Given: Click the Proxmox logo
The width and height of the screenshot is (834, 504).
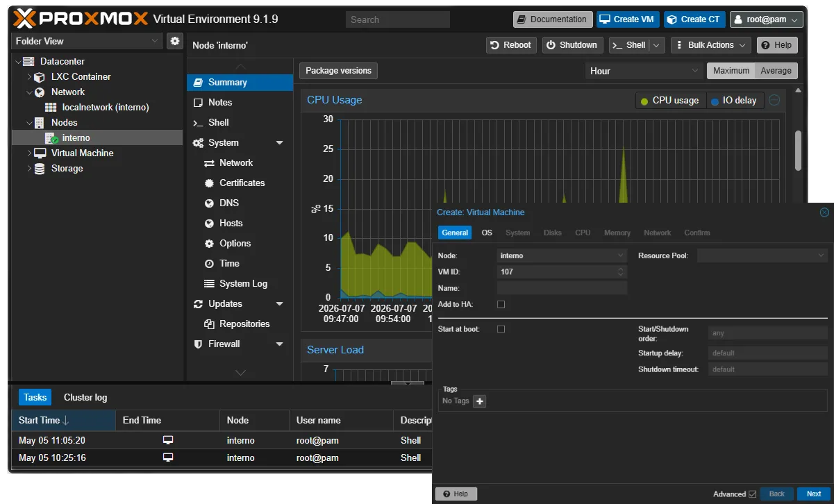Looking at the screenshot, I should coord(80,19).
